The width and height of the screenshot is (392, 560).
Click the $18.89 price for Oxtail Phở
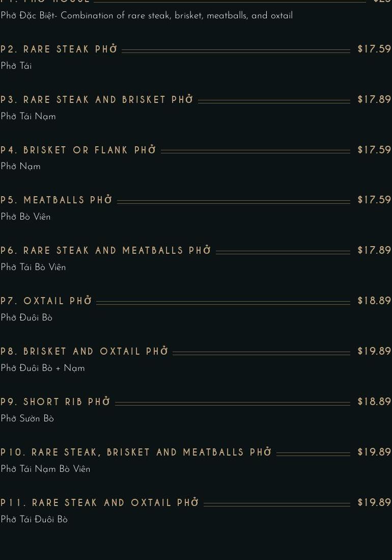point(374,301)
